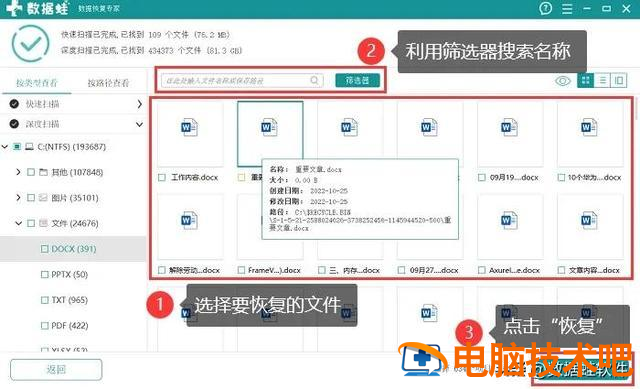Select DOCX (391) in the tree
This screenshot has height=389, width=640.
pos(74,249)
